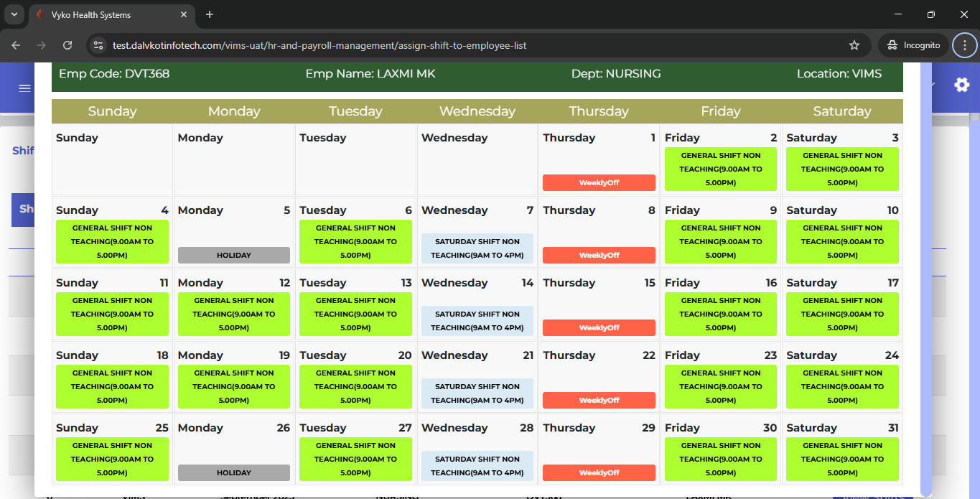Viewport: 980px width, 499px height.
Task: Click the site information icon
Action: pos(99,45)
